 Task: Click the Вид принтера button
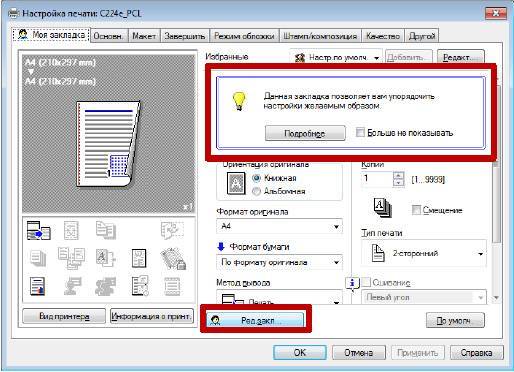[x=64, y=316]
